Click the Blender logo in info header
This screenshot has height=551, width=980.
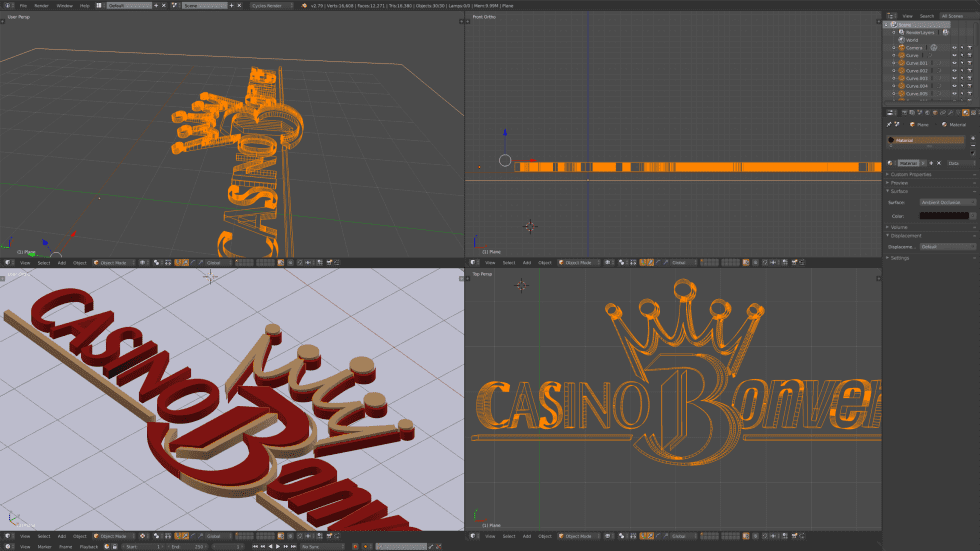304,6
